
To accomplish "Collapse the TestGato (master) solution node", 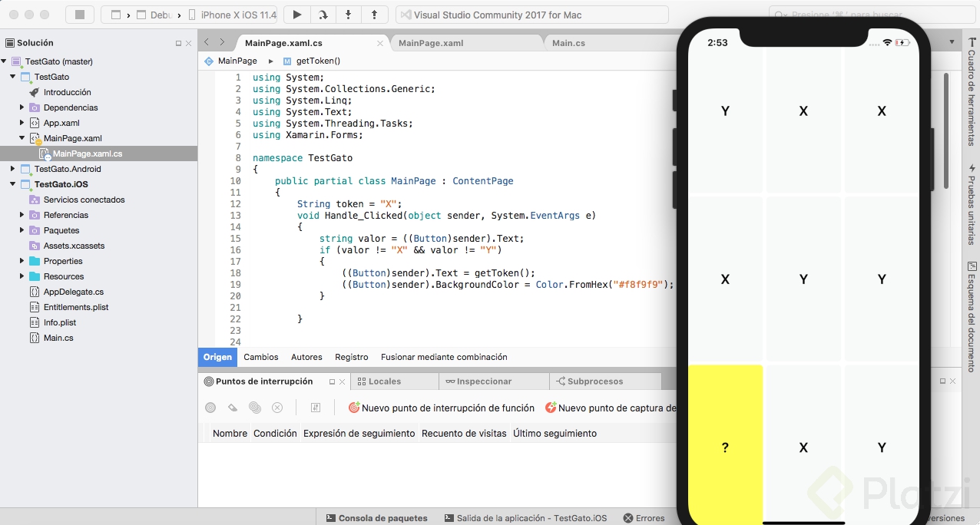I will (4, 61).
